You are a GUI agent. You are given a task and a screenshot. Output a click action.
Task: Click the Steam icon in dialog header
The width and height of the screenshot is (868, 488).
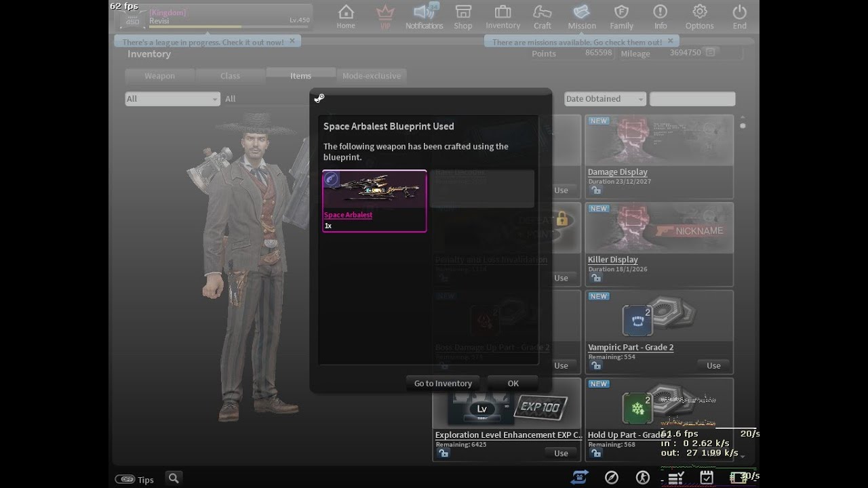pyautogui.click(x=319, y=99)
